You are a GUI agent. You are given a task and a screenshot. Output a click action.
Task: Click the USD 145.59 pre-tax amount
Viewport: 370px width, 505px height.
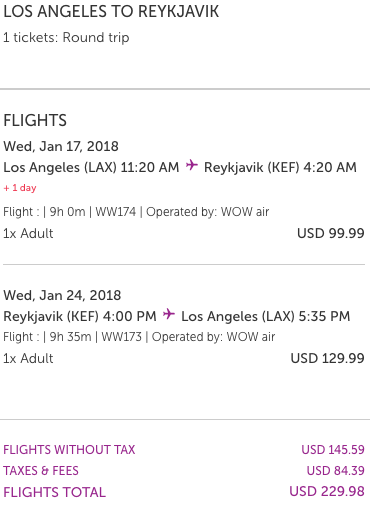(x=333, y=450)
